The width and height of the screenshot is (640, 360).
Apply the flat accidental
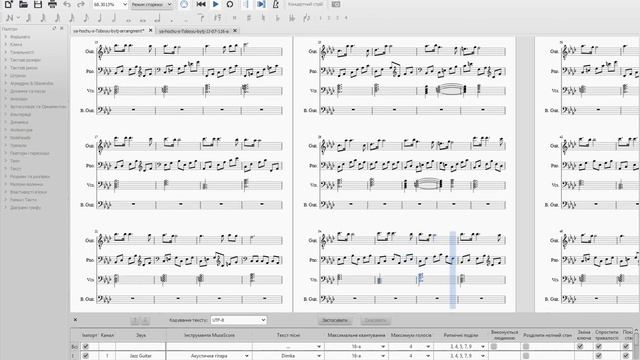coord(277,18)
